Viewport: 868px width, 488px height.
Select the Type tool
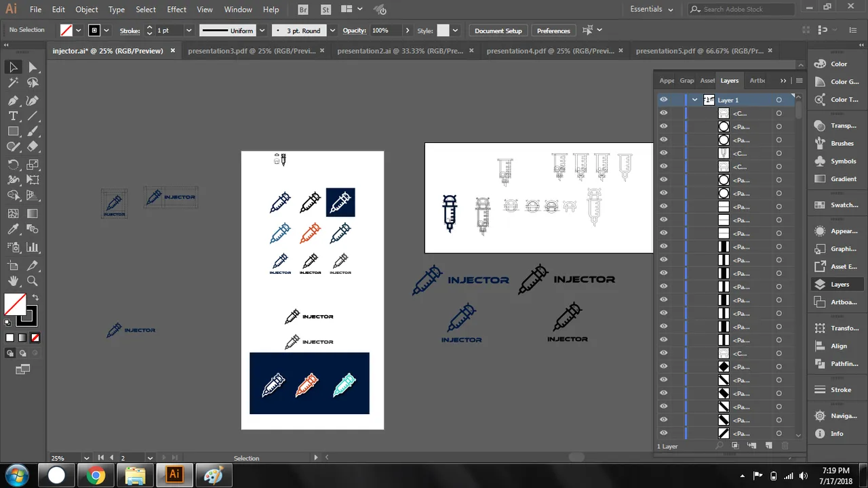click(x=13, y=116)
